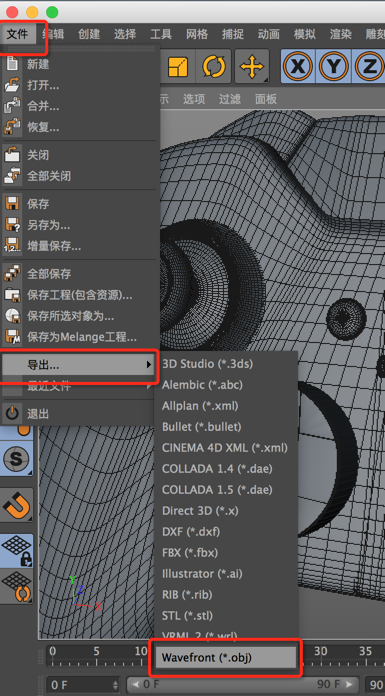Export as Wavefront (*.obj)
Screen dimensions: 385x696
[x=226, y=657]
